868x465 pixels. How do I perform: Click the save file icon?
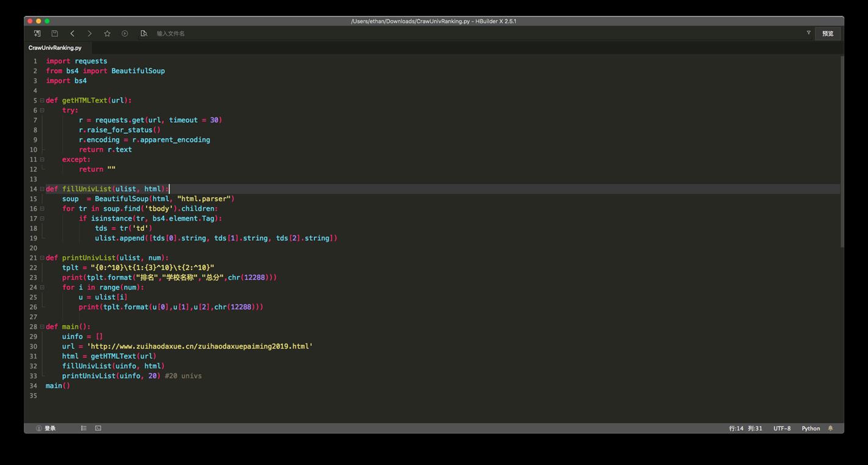coord(54,34)
